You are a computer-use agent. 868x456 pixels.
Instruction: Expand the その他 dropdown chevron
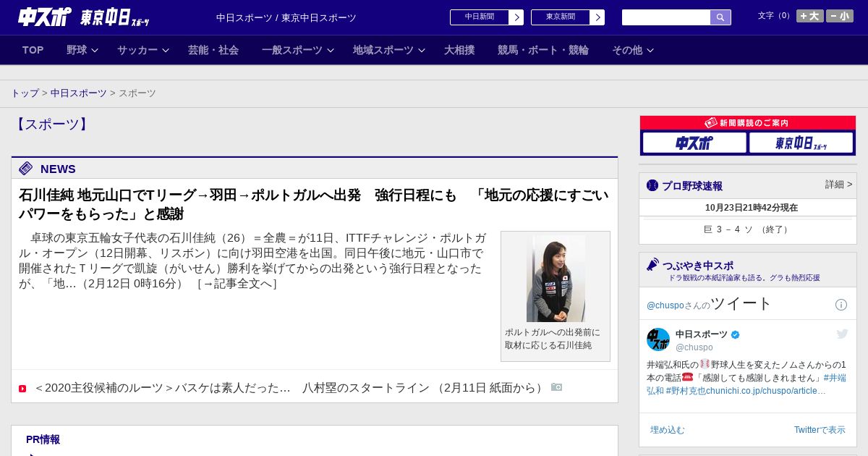point(650,51)
